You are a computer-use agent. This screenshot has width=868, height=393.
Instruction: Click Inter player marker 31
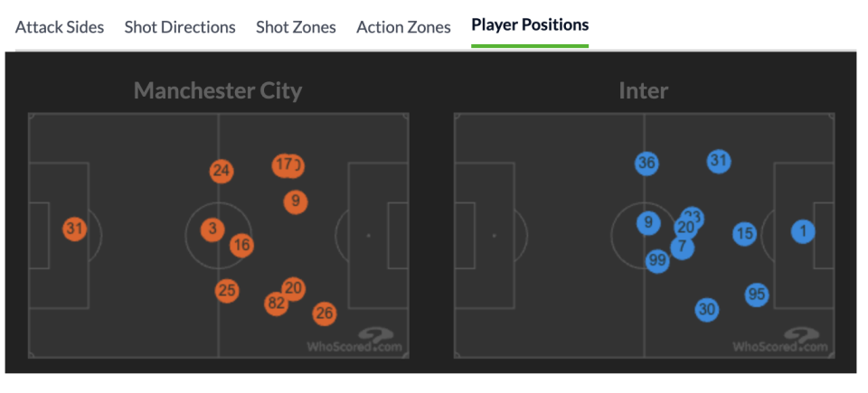(x=719, y=162)
